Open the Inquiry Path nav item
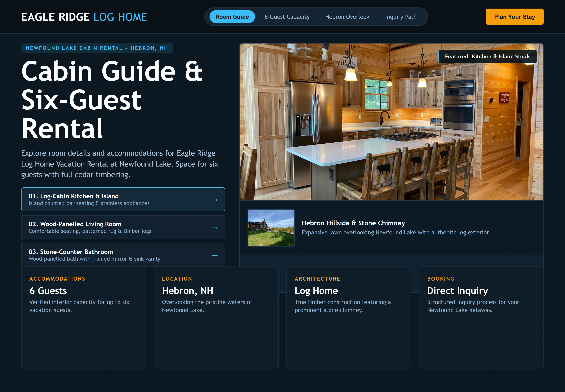This screenshot has height=392, width=565. (401, 17)
